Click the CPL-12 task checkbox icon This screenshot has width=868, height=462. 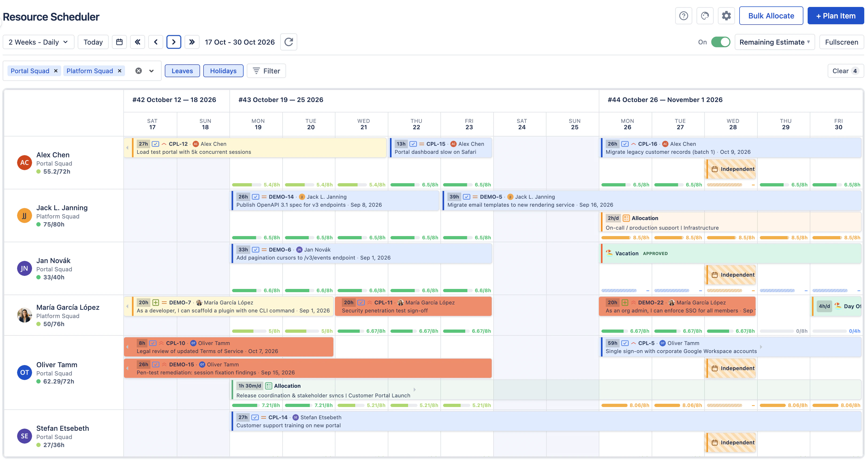tap(155, 144)
